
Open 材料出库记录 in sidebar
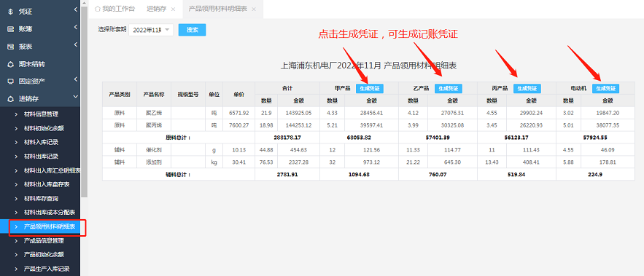pos(40,157)
